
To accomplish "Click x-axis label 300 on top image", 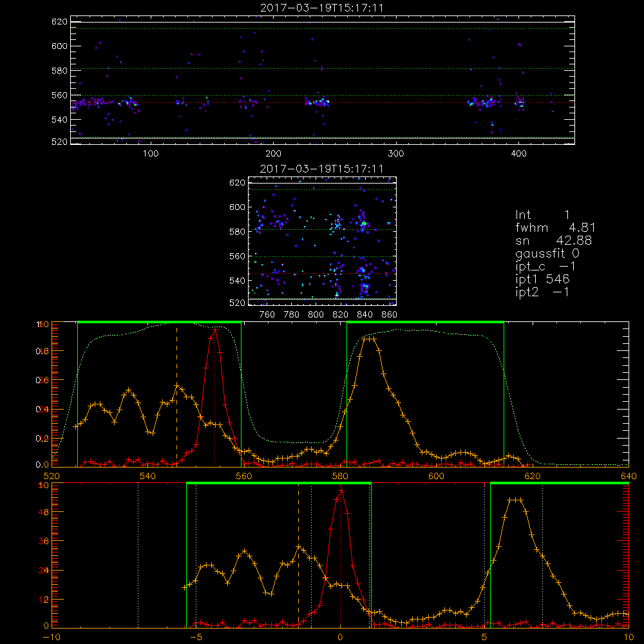I will click(396, 154).
